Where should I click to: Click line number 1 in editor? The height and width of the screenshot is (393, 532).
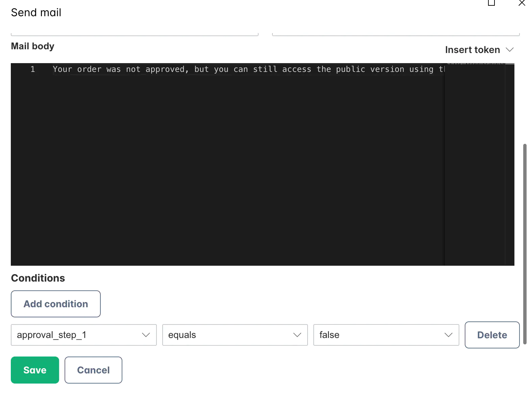33,69
